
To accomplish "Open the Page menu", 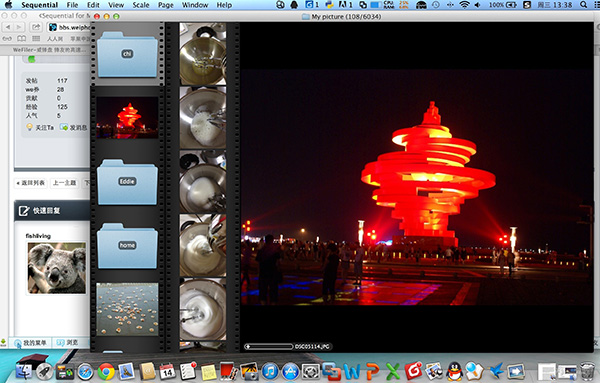I will point(166,5).
